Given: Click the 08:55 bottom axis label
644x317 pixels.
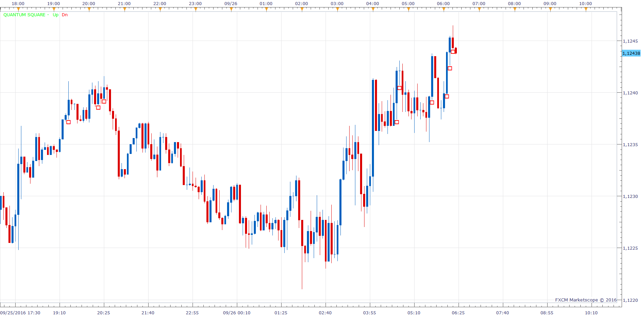Looking at the screenshot, I should pos(547,313).
